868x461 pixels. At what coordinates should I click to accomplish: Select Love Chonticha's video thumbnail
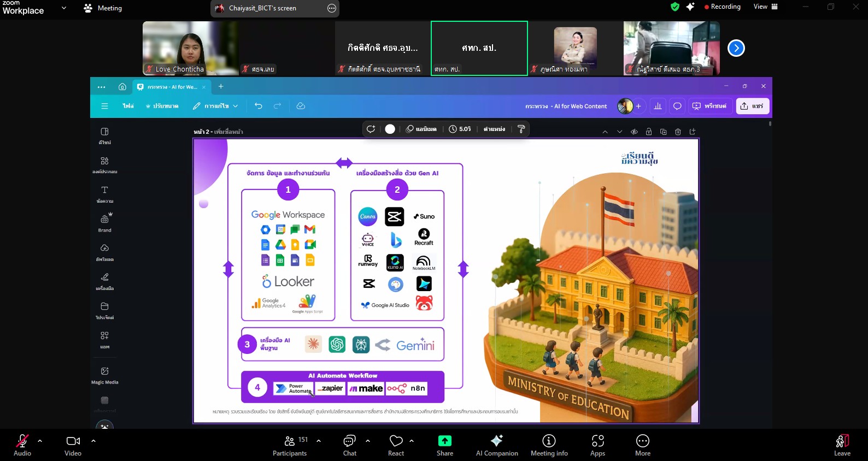[x=190, y=48]
